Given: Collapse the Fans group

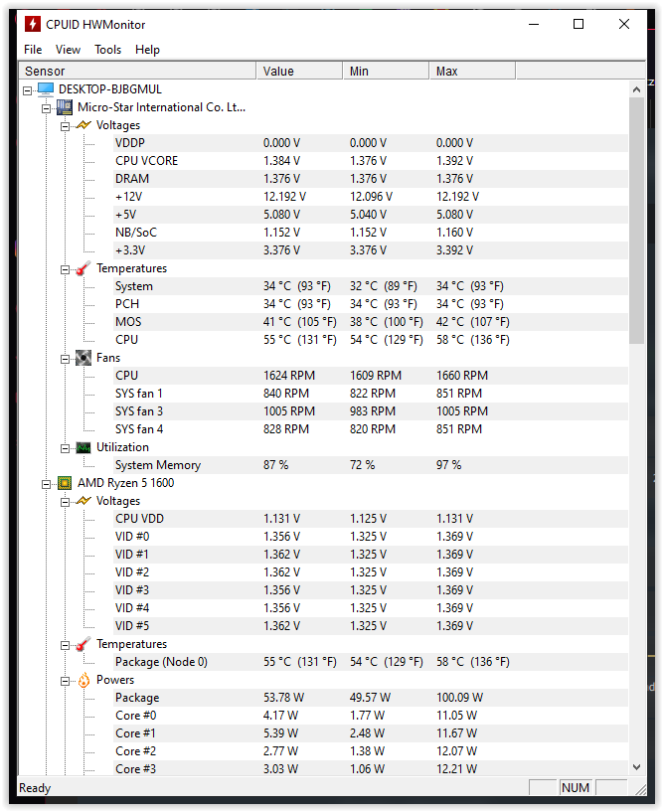Looking at the screenshot, I should (65, 359).
